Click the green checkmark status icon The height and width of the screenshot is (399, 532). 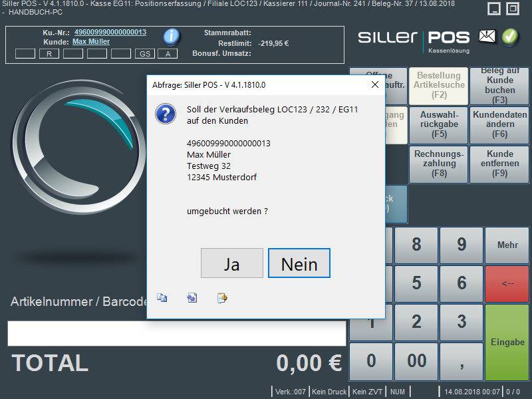coord(510,37)
